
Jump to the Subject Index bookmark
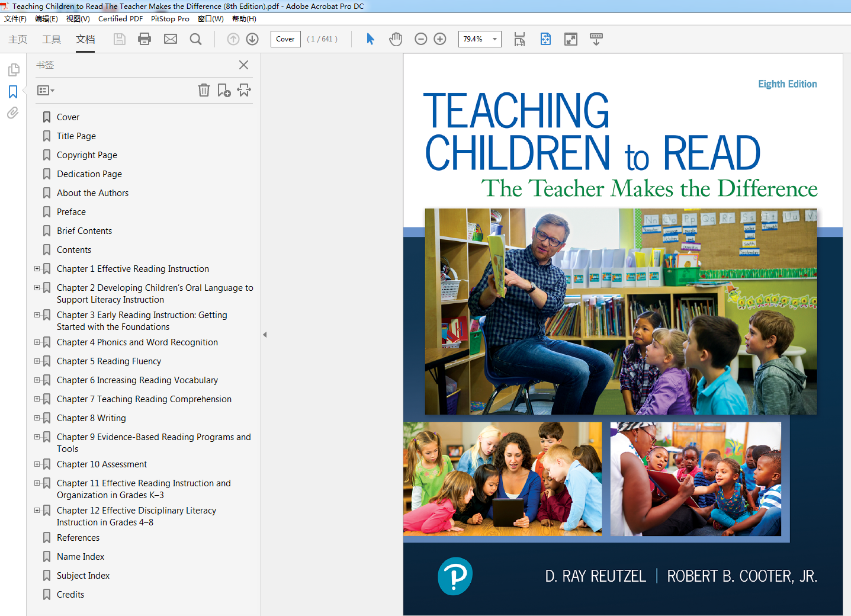[x=83, y=576]
